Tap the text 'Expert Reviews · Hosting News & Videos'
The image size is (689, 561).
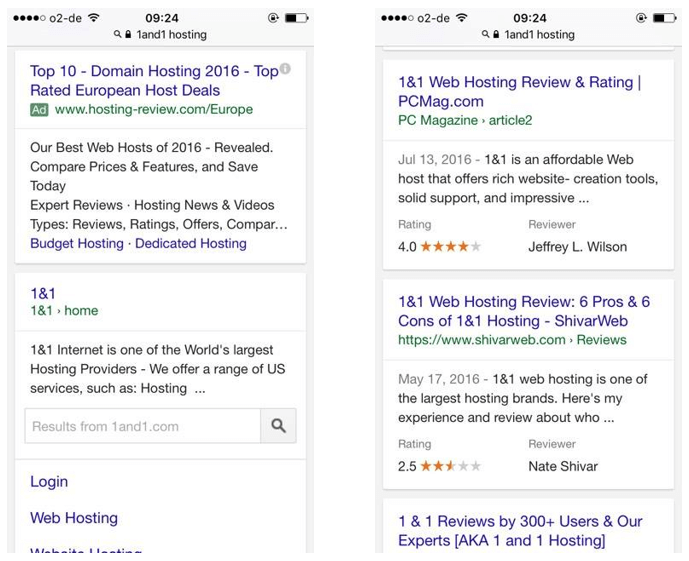coord(152,205)
